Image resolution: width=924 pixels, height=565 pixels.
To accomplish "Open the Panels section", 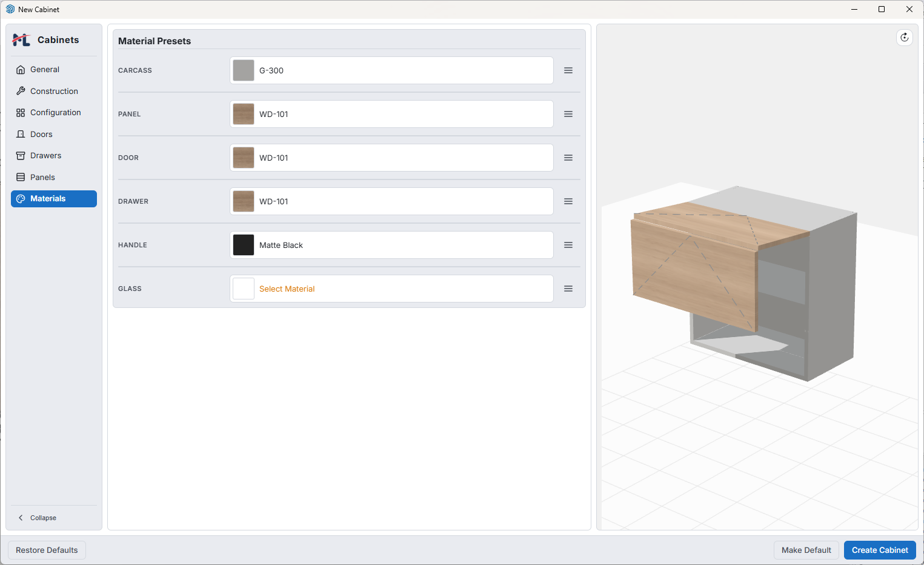I will pyautogui.click(x=53, y=177).
